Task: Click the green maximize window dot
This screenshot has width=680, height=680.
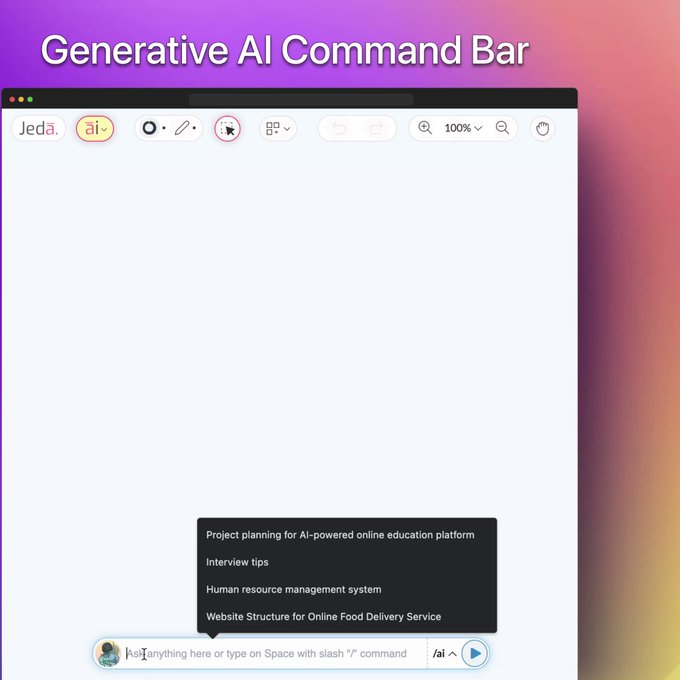Action: click(x=30, y=99)
